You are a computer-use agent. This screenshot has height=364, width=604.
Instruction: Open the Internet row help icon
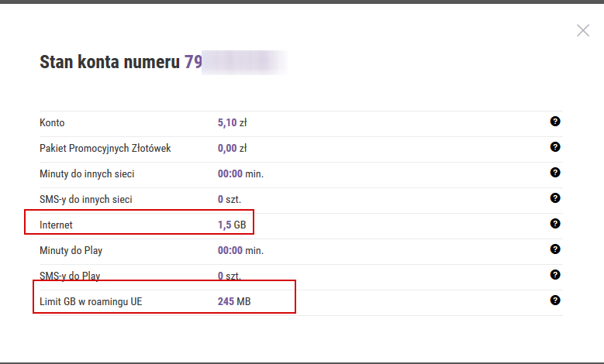point(555,224)
